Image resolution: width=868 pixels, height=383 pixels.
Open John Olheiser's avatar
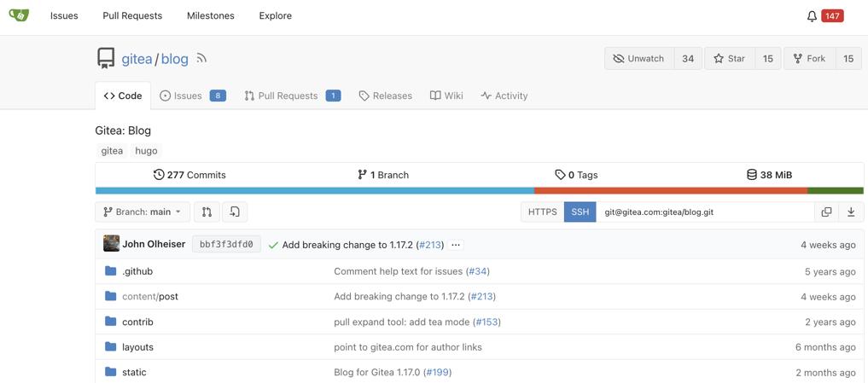pos(111,243)
